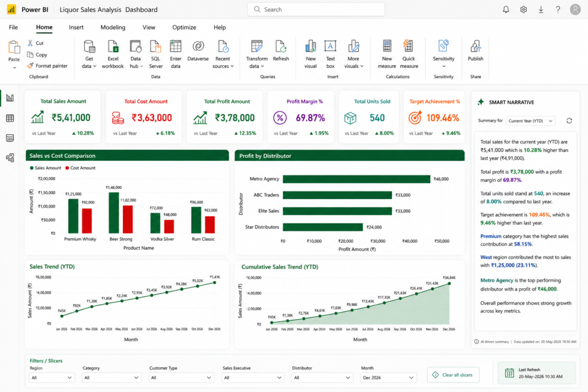
Task: Click the Copy icon
Action: [30, 55]
